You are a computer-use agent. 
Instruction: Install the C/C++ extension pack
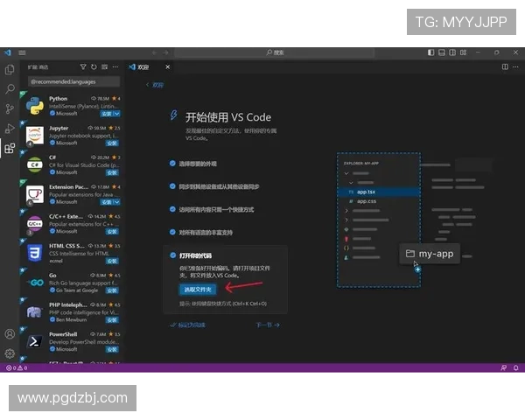(112, 232)
